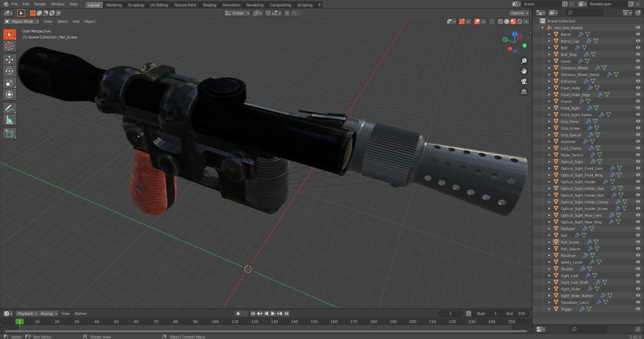644x339 pixels.
Task: Toggle proportional editing icon
Action: point(287,13)
